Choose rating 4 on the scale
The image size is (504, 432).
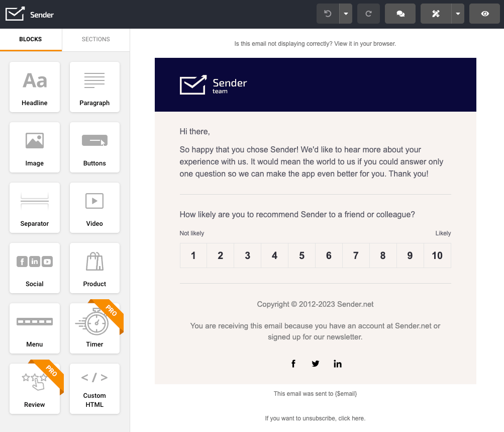pos(274,255)
